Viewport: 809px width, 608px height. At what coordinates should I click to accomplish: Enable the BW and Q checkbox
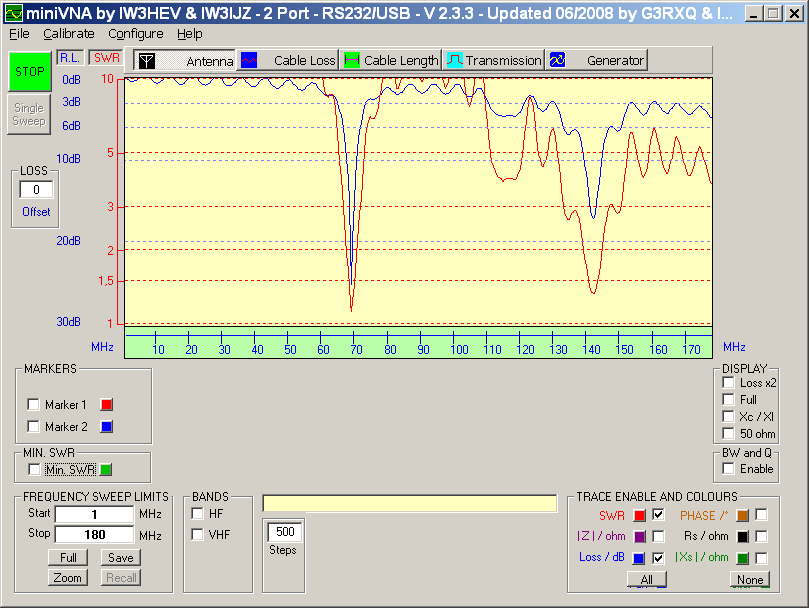(x=729, y=469)
